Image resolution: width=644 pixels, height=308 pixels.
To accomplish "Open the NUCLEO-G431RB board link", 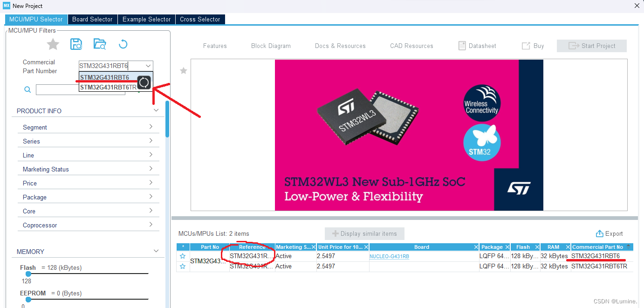I will (x=389, y=257).
